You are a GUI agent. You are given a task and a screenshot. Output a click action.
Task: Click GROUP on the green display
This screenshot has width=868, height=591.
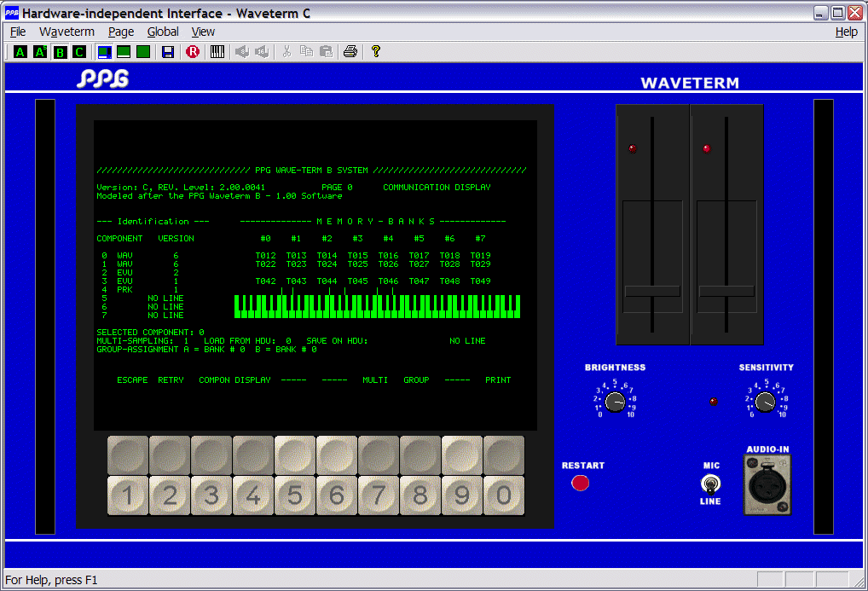click(416, 380)
